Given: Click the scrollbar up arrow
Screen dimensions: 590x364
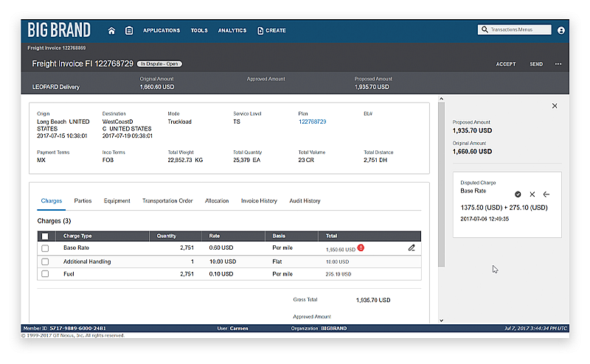Looking at the screenshot, I should pyautogui.click(x=441, y=99).
